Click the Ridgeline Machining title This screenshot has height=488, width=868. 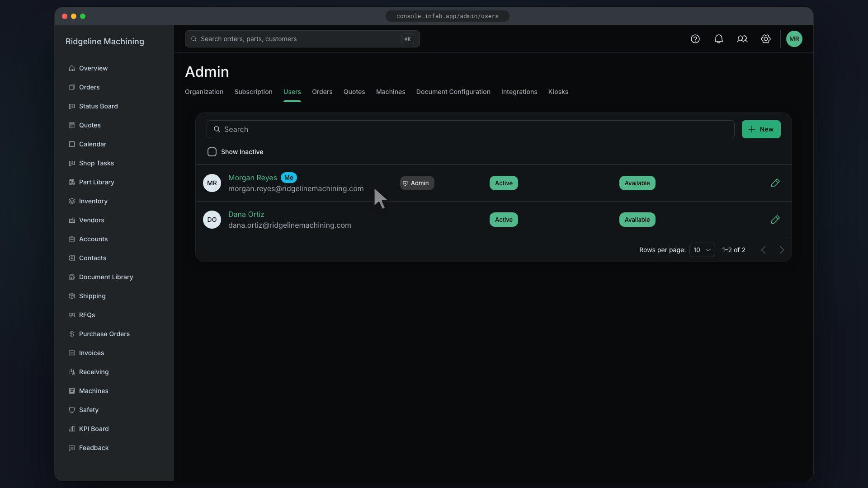[x=105, y=42]
